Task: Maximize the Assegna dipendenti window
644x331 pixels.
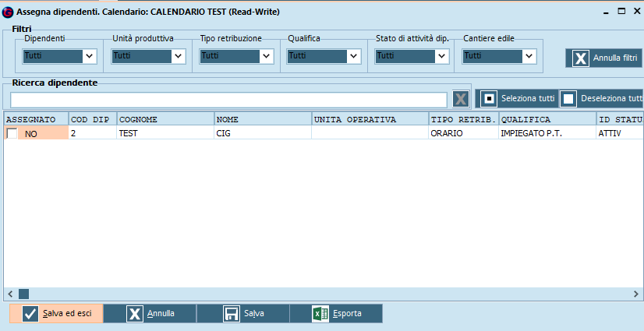Action: coord(622,12)
